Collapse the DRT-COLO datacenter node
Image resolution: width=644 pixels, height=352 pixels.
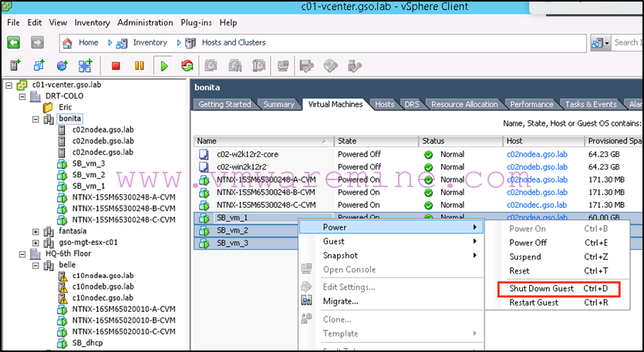click(22, 97)
